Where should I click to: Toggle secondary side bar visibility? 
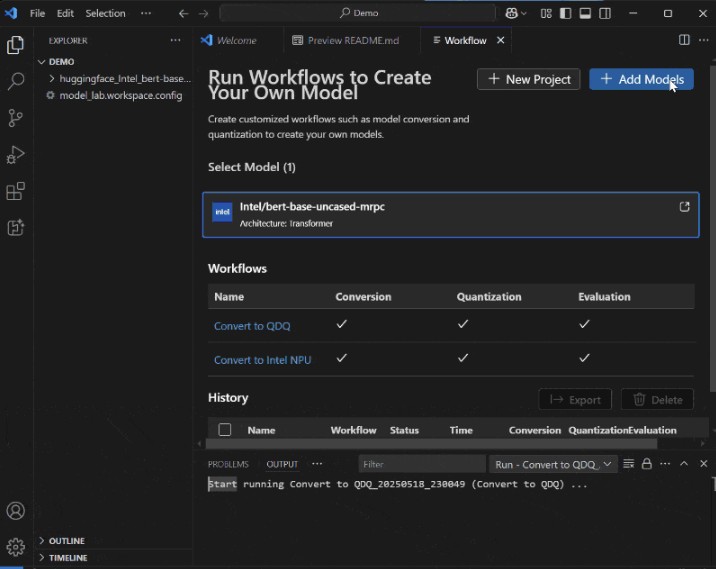(605, 13)
